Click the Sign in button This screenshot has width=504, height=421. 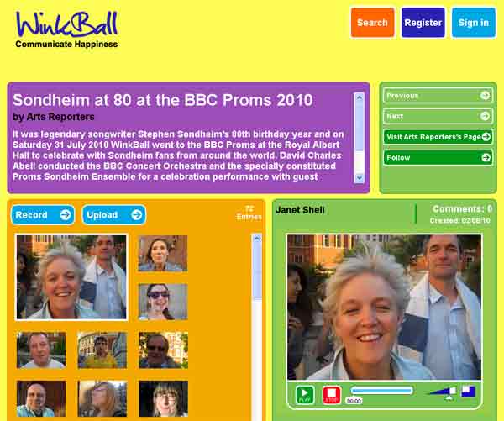[x=474, y=23]
